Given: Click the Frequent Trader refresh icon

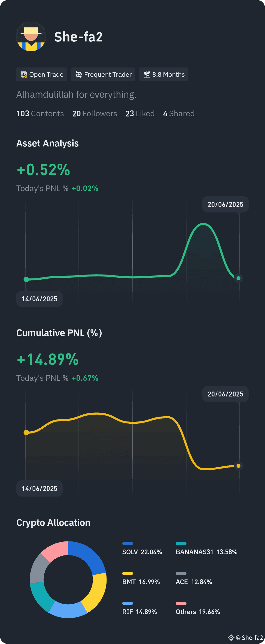Looking at the screenshot, I should tap(79, 75).
